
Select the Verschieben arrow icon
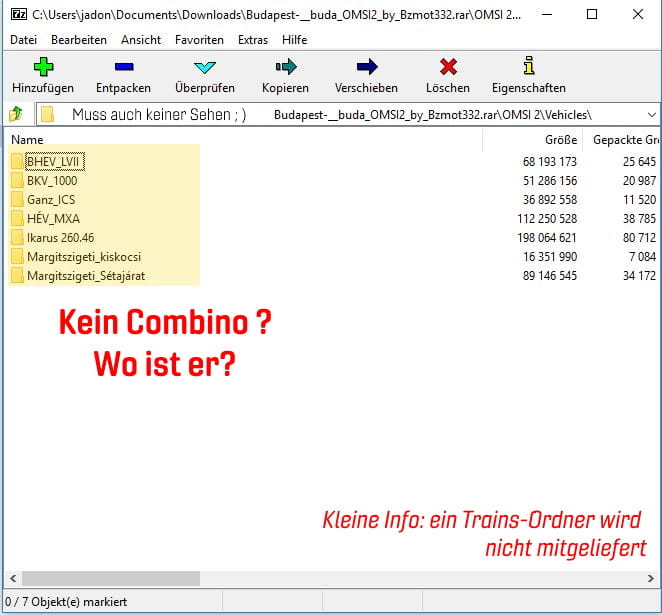(366, 68)
